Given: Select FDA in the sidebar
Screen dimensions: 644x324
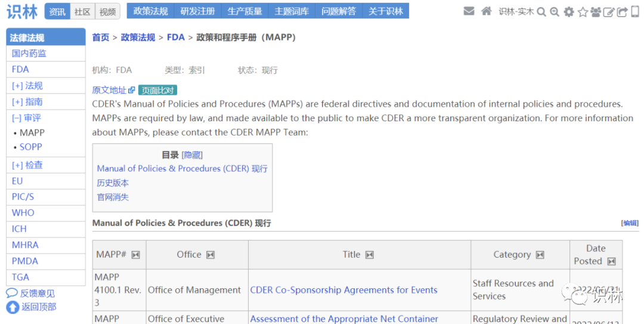Looking at the screenshot, I should click(20, 69).
